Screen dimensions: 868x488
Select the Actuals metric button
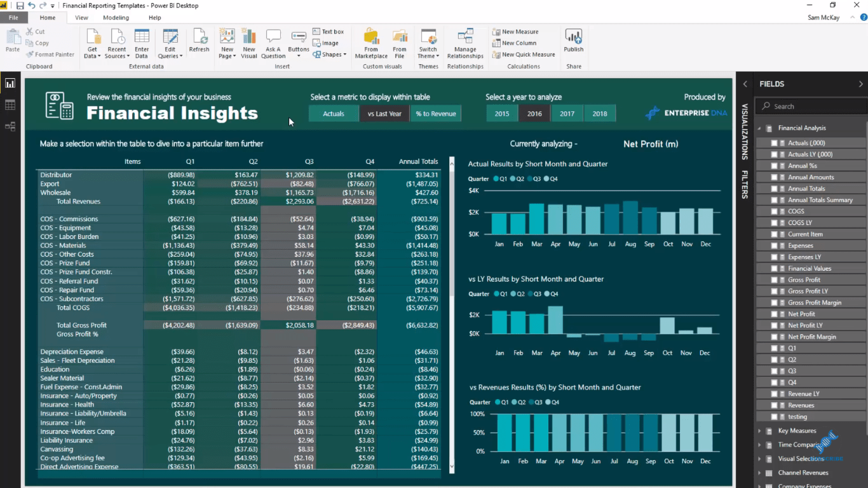pyautogui.click(x=334, y=114)
